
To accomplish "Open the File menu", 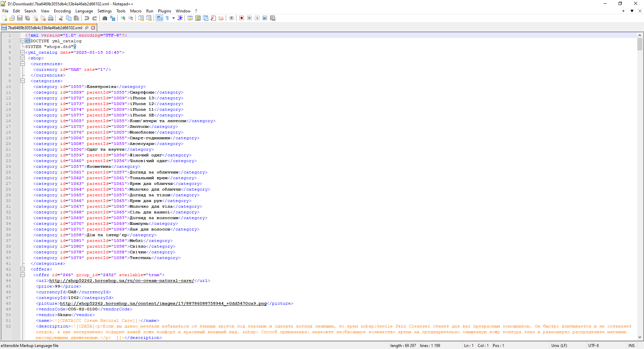I will click(5, 11).
